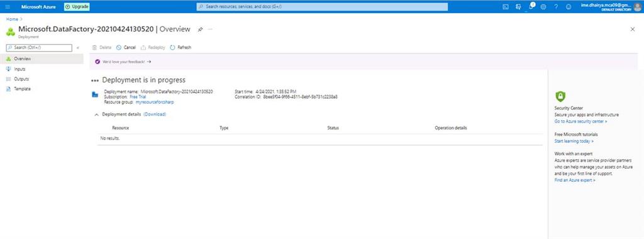Image resolution: width=644 pixels, height=239 pixels.
Task: Click the Resource column header
Action: click(120, 128)
